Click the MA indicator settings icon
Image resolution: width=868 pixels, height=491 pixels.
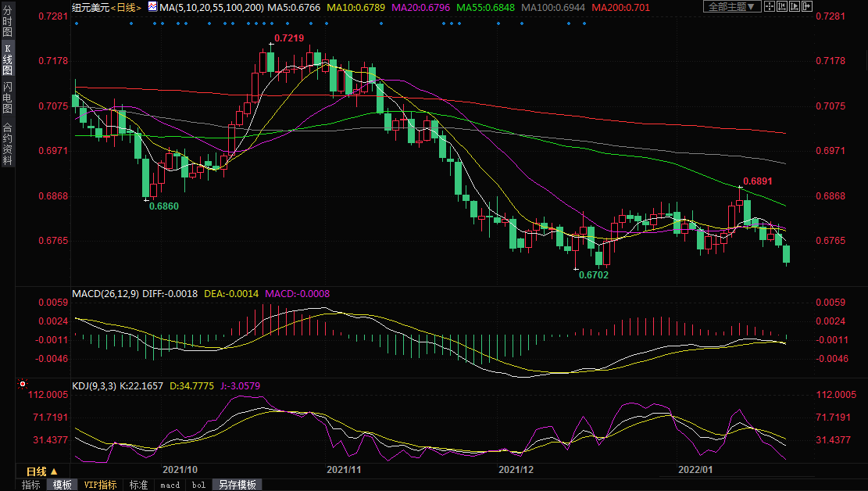pos(152,7)
